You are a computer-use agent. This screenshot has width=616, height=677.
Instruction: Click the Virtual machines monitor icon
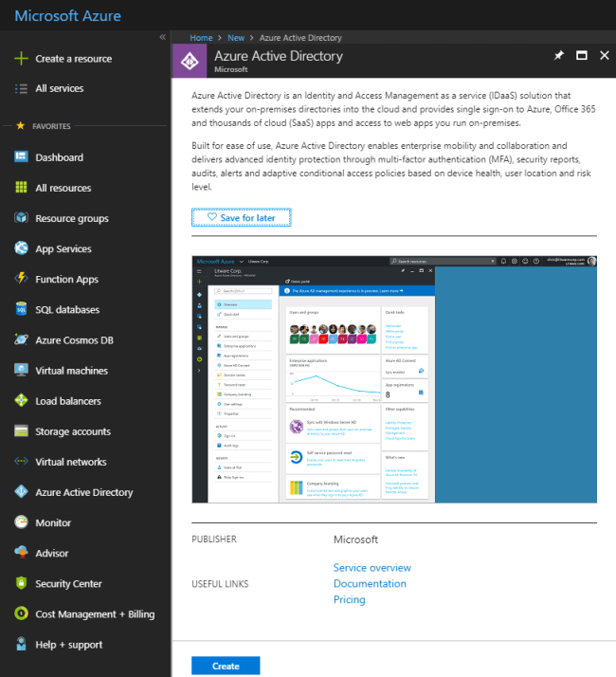21,370
